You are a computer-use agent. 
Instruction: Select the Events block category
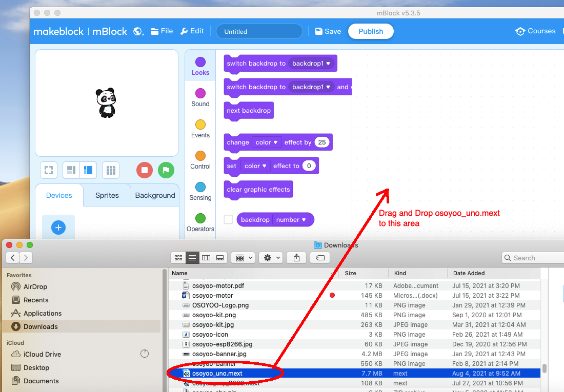coord(200,129)
